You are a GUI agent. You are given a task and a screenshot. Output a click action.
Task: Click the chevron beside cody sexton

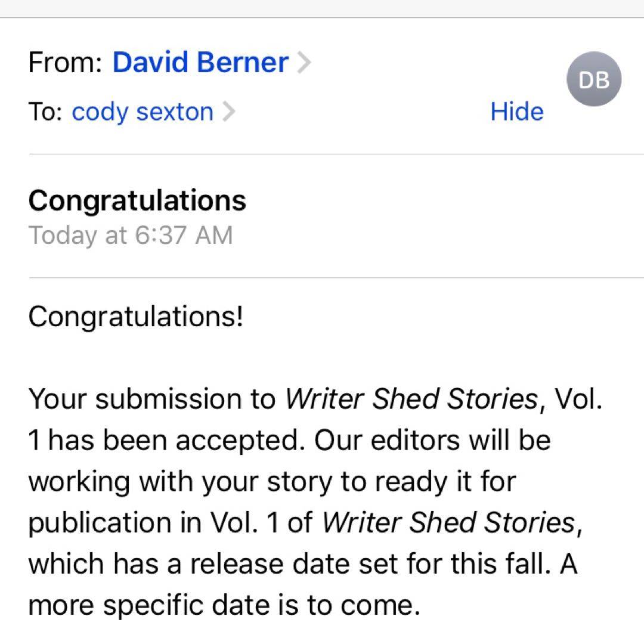click(x=228, y=112)
